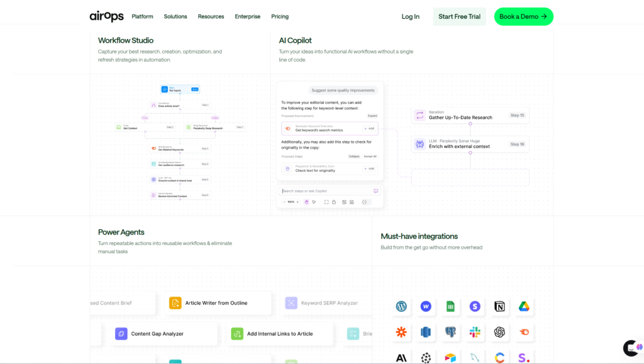Zoom out with the minus button
The width and height of the screenshot is (644, 364).
tap(284, 202)
